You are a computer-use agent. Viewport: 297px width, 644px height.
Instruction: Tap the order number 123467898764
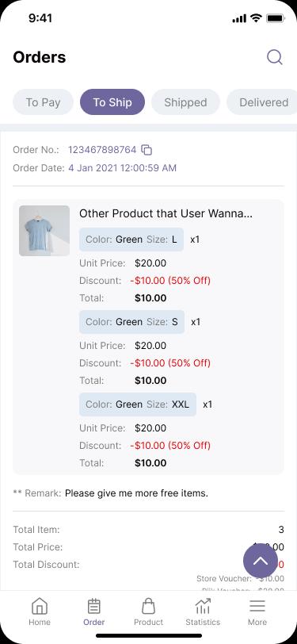102,150
